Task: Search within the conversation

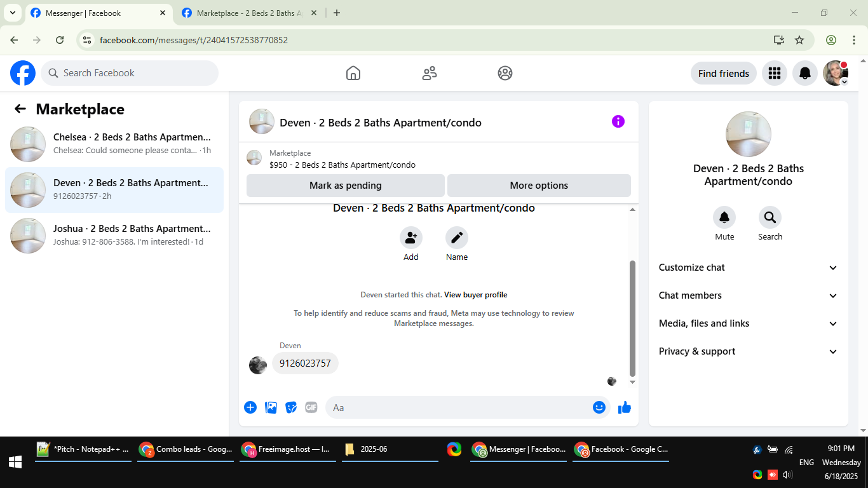Action: (x=770, y=217)
